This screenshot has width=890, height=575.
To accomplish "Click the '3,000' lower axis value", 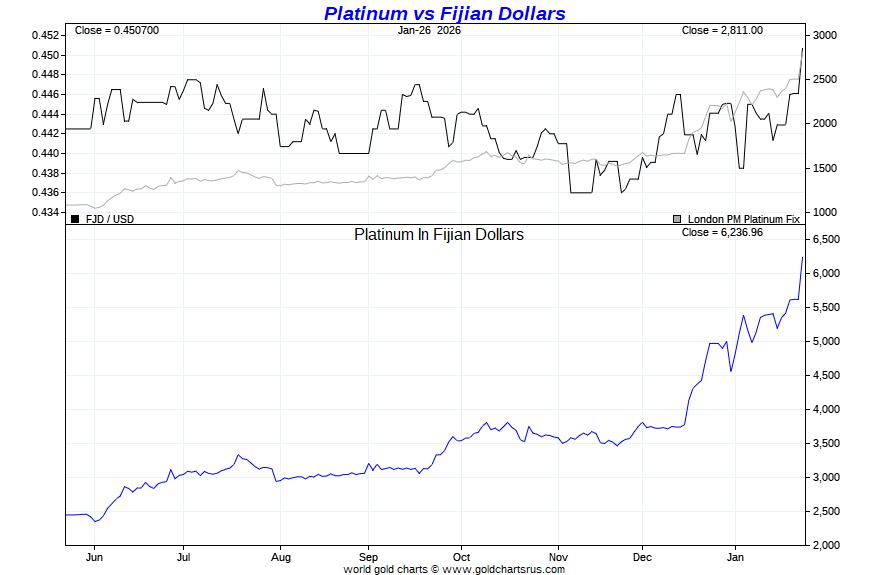I will point(826,478).
